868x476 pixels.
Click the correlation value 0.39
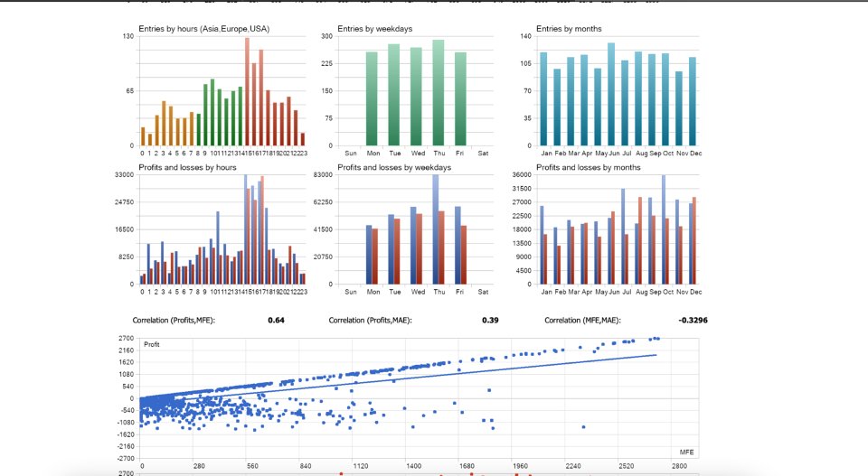(x=490, y=320)
